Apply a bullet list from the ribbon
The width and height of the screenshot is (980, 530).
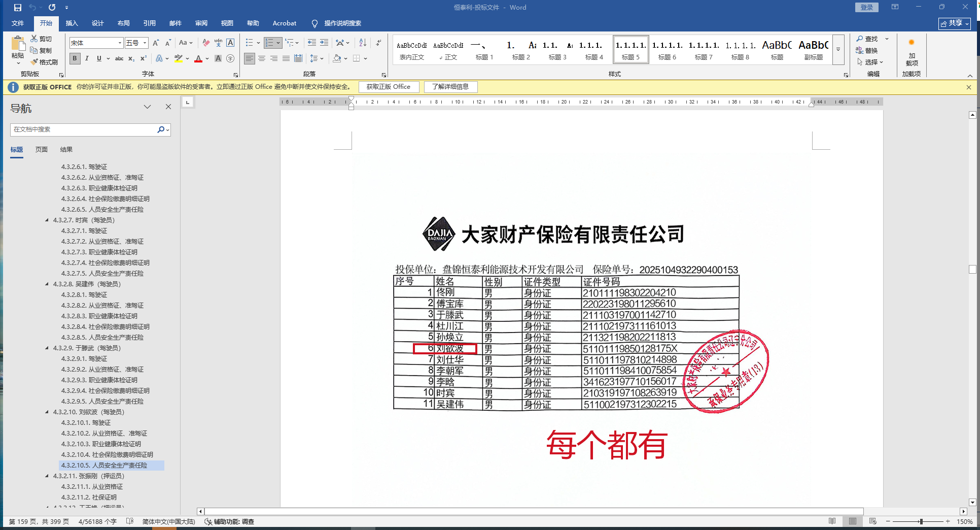(x=249, y=43)
